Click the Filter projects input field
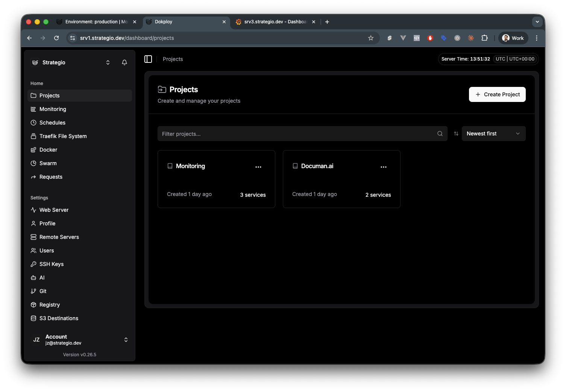The width and height of the screenshot is (566, 392). pos(297,134)
